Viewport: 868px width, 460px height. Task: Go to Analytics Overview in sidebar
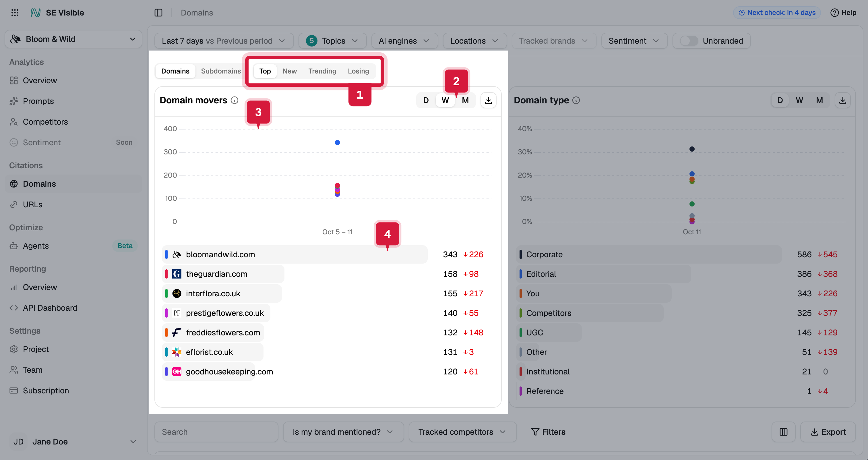[x=73, y=80]
